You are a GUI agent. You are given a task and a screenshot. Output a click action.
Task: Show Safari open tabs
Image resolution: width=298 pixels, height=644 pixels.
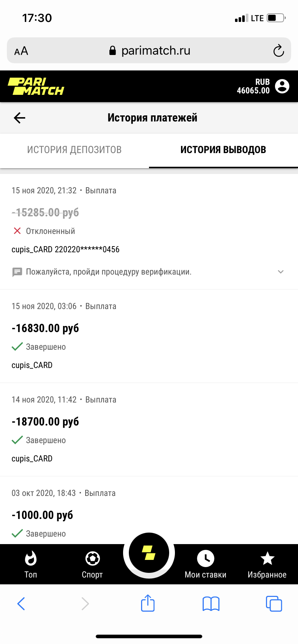coord(274,603)
